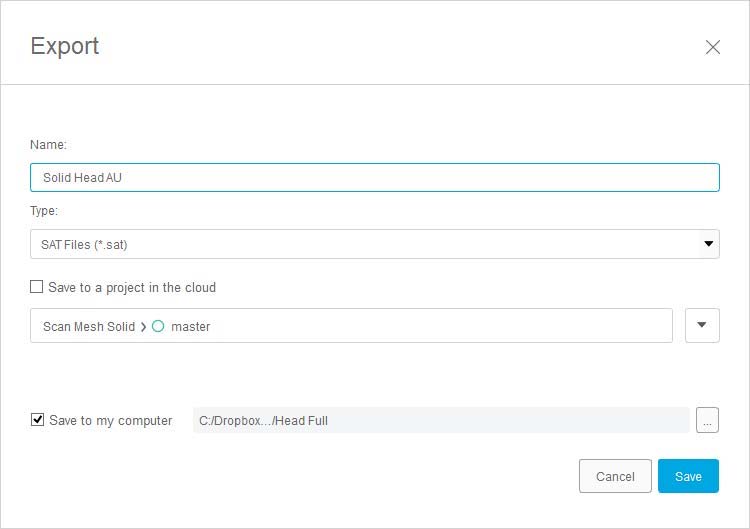This screenshot has height=529, width=750.
Task: Uncheck Save to my computer
Action: click(37, 419)
